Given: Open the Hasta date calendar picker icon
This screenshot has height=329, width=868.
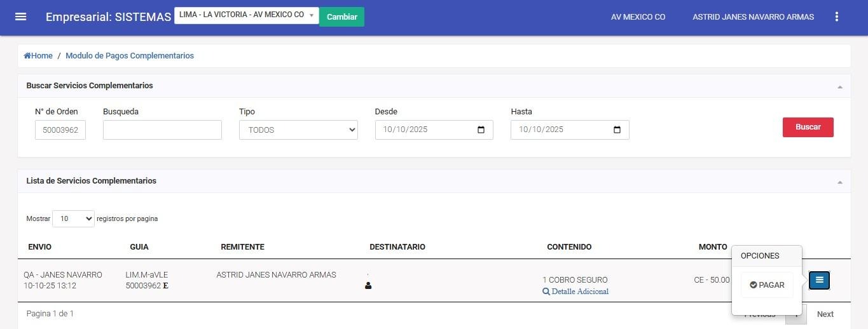Looking at the screenshot, I should [617, 130].
